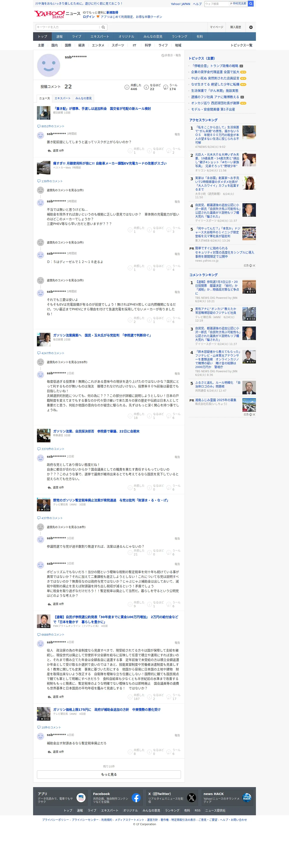Image resolution: width=289 pixels, height=868 pixels.
Task: Click 共感した icon on D：5はディーゼル comment
Action: point(130,268)
